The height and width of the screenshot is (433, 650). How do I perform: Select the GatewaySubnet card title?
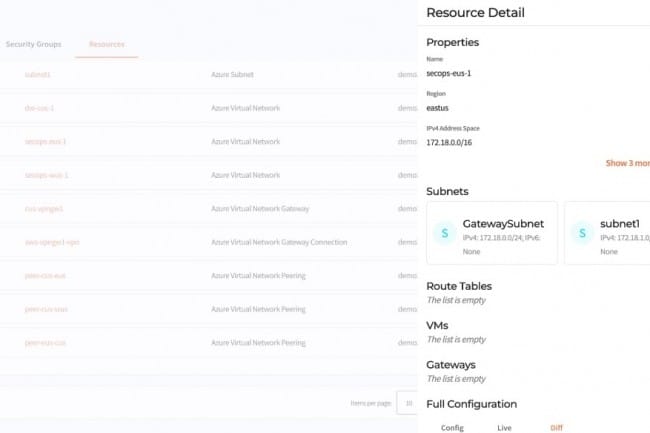(x=503, y=224)
